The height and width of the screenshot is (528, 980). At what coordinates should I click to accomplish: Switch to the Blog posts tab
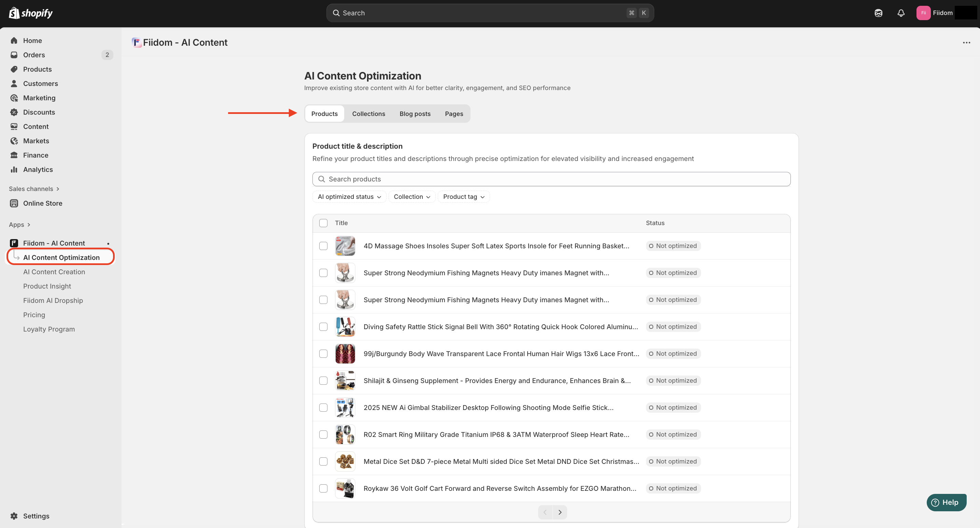415,114
